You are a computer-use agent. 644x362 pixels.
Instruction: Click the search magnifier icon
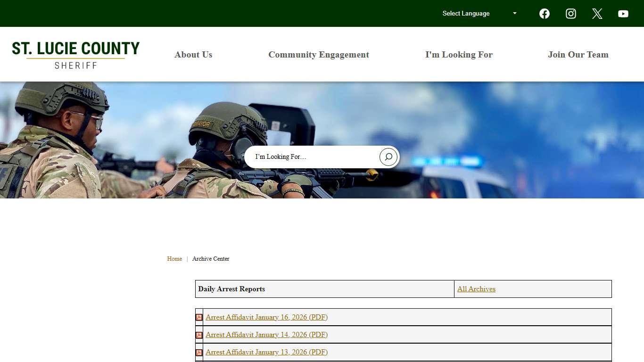(388, 156)
